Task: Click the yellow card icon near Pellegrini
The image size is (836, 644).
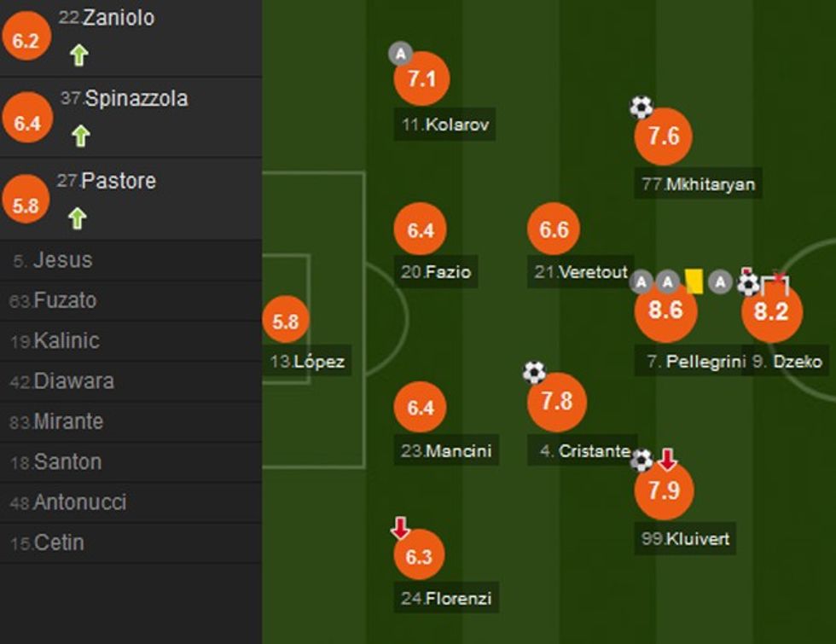Action: pyautogui.click(x=694, y=281)
